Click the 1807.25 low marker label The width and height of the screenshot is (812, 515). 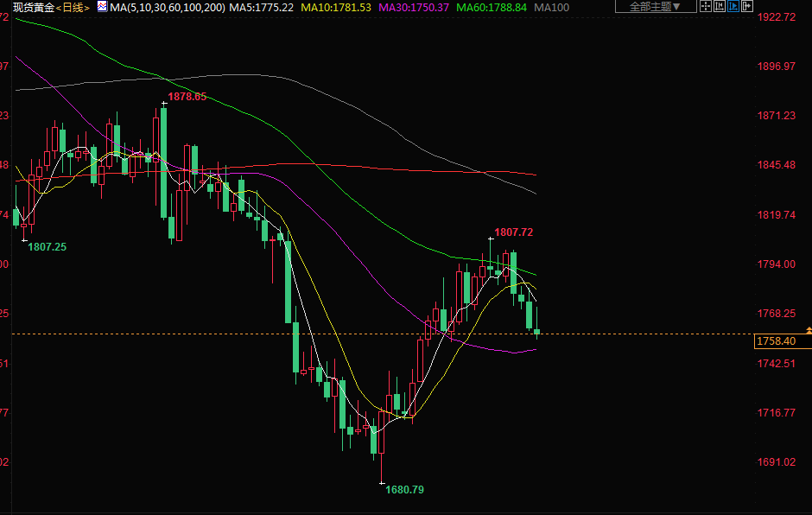tap(47, 246)
